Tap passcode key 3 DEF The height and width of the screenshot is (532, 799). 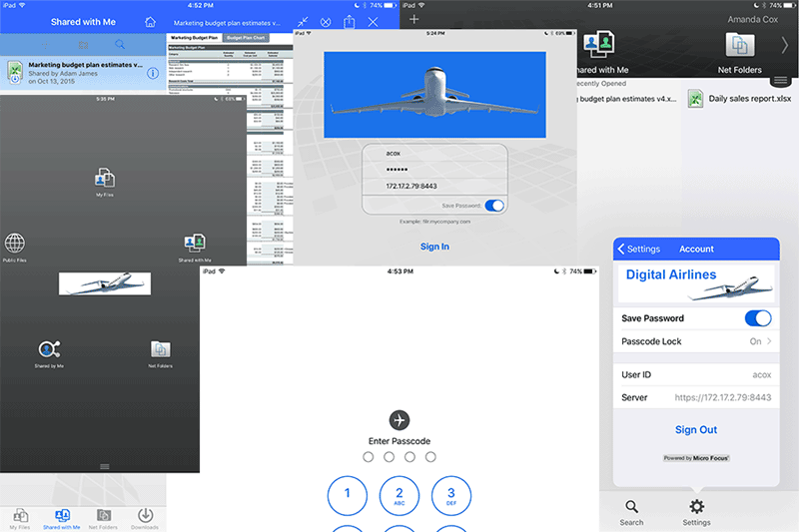451,495
